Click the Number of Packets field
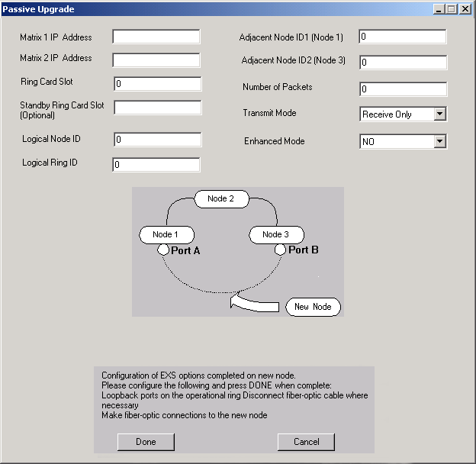Viewport: 476px width, 464px height. coord(402,89)
